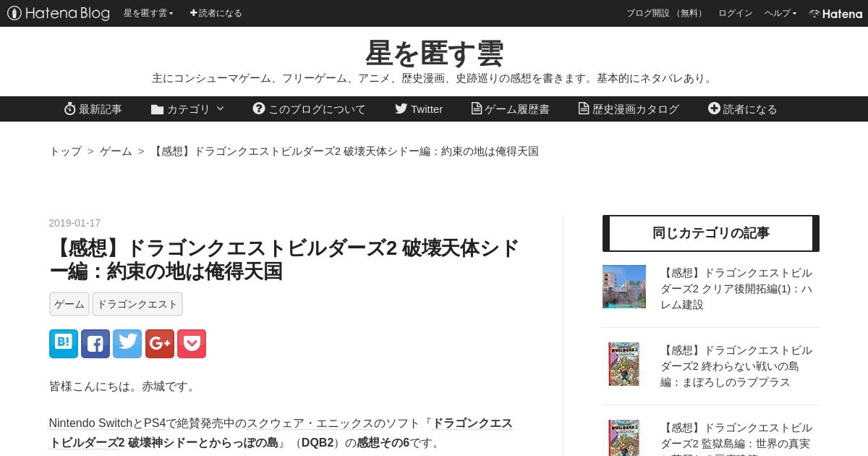Open 監獄島編：世界の真実 article link
This screenshot has width=868, height=456.
click(736, 436)
